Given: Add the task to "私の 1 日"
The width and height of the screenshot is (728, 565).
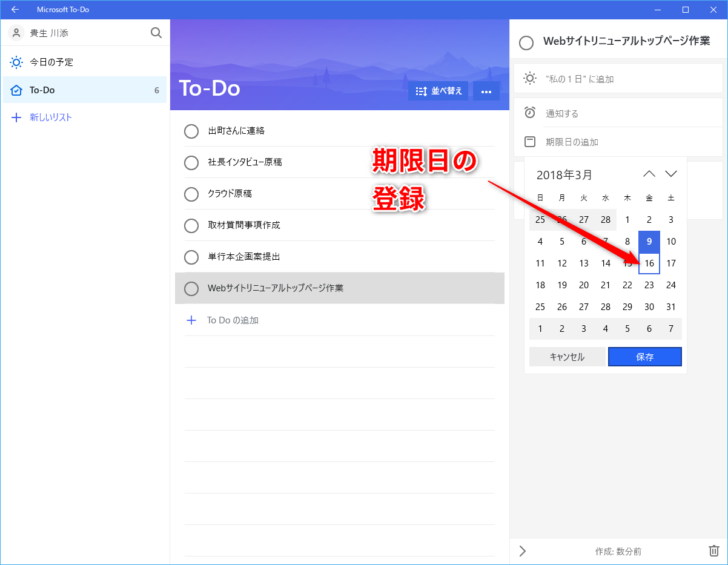Looking at the screenshot, I should tap(618, 79).
